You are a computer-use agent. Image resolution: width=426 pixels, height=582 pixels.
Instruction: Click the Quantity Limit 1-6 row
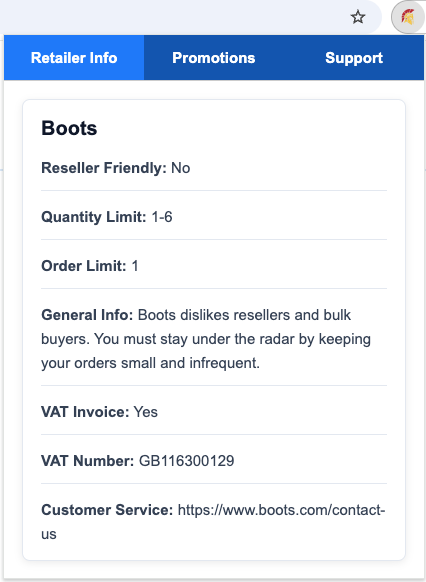pyautogui.click(x=214, y=217)
